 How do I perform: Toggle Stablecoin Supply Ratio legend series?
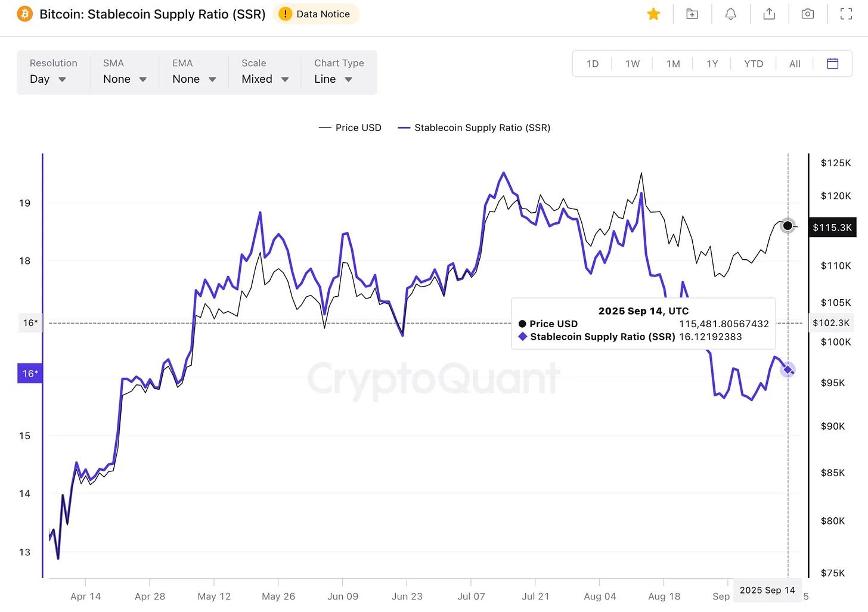pos(475,128)
